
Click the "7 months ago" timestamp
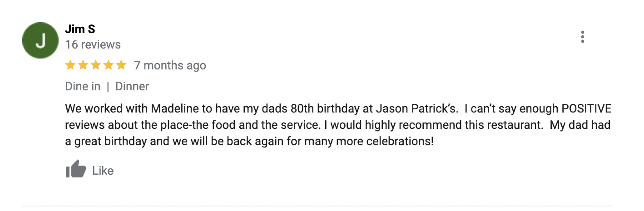(170, 65)
